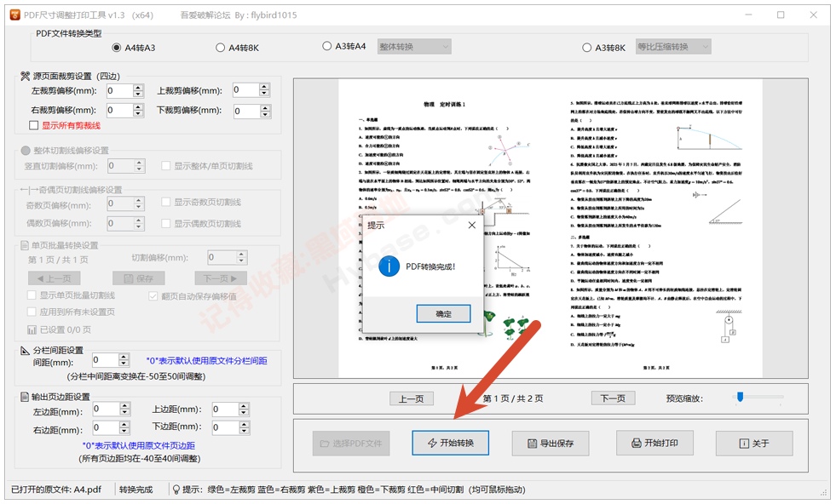Click the 选择PDF文件 button

click(x=351, y=444)
